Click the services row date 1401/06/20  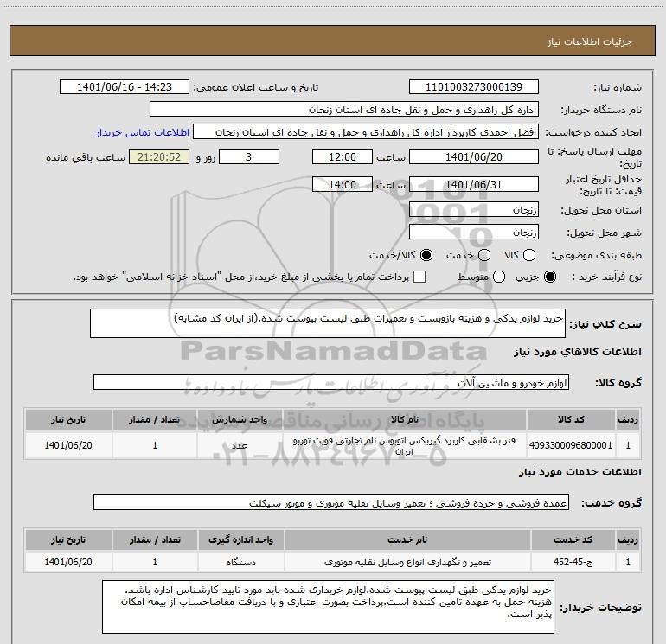[68, 562]
